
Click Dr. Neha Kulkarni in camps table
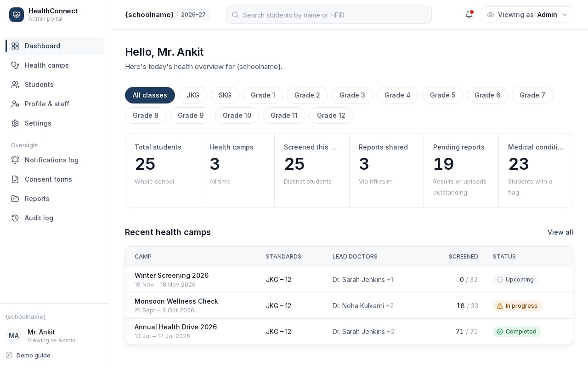pyautogui.click(x=358, y=306)
